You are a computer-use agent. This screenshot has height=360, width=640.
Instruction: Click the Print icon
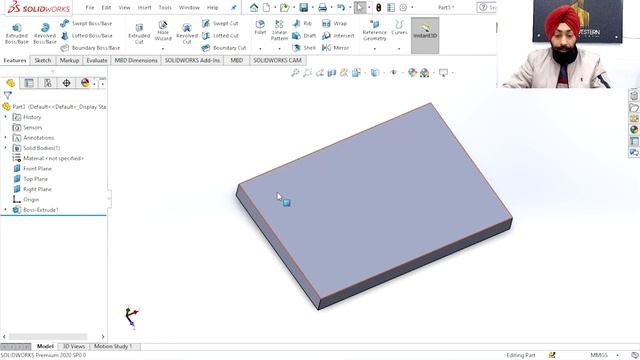(322, 7)
